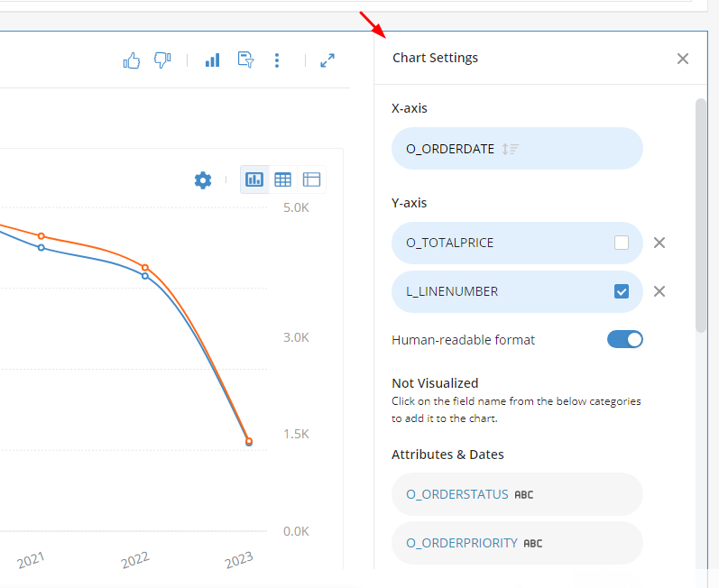Click the L_LINENUMBER Y-axis pill
The height and width of the screenshot is (588, 719).
517,292
